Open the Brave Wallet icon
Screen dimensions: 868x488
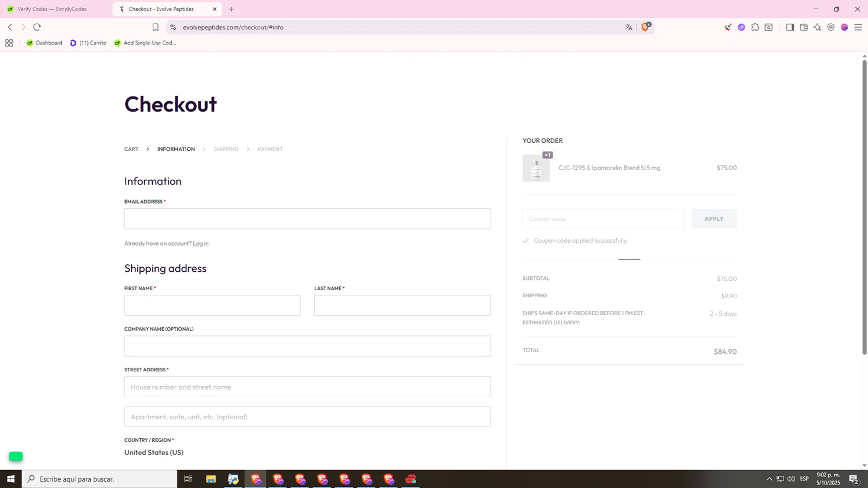coord(804,27)
